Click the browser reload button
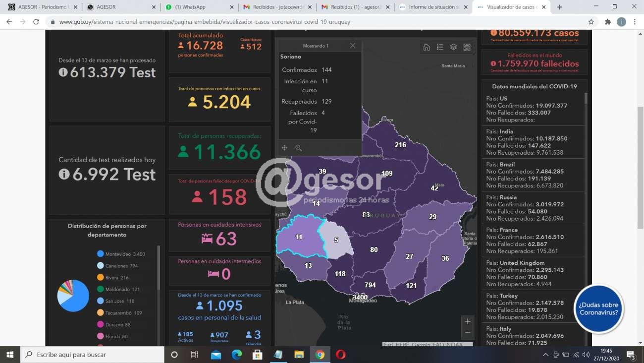 pos(36,22)
